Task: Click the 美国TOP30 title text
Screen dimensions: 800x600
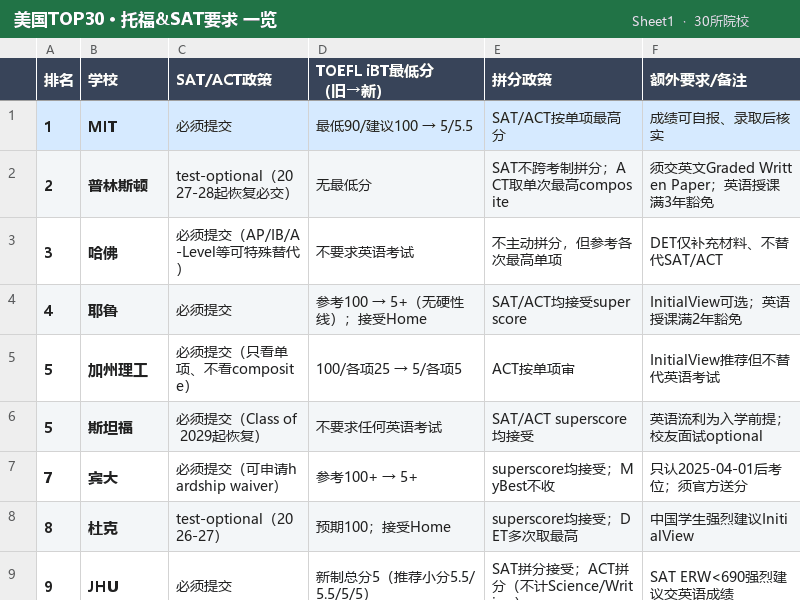Action: pos(145,19)
